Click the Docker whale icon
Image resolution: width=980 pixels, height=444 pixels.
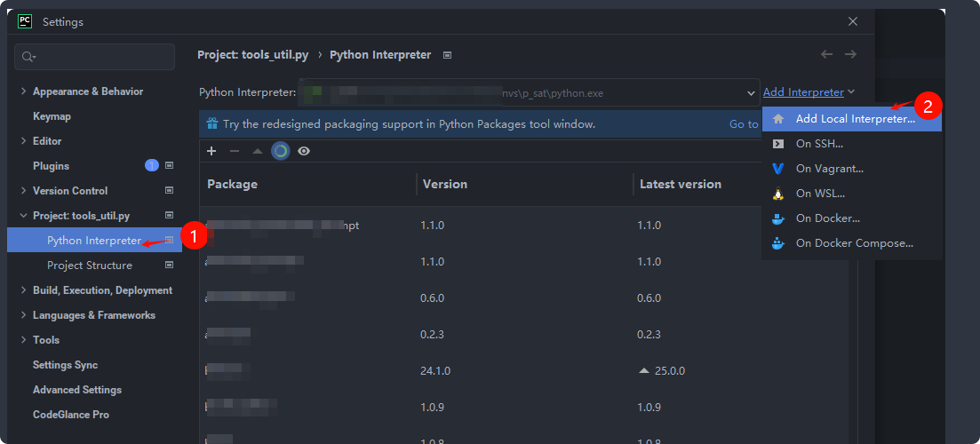[778, 218]
